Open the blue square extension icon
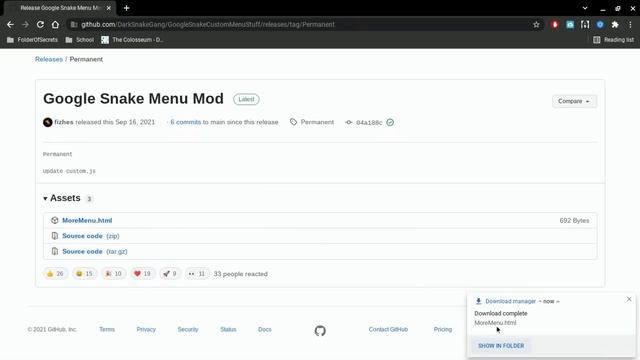Viewport: 640px width, 360px height. (570, 24)
